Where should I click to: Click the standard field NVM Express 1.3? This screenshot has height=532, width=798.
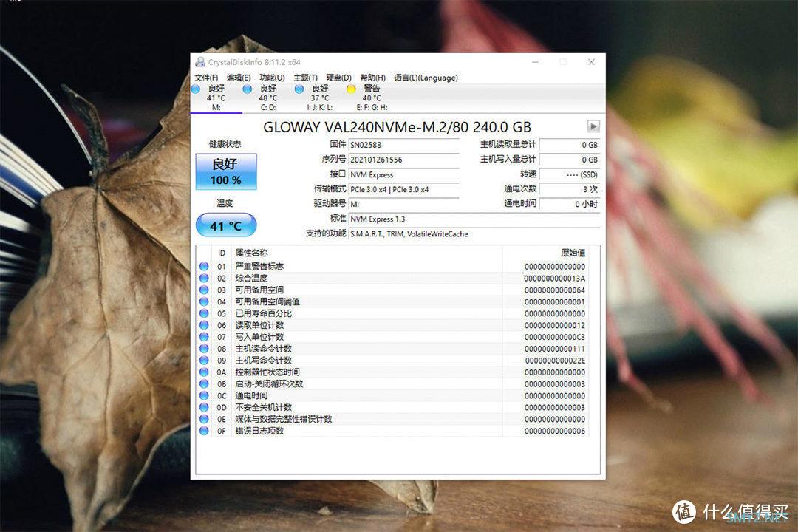474,219
